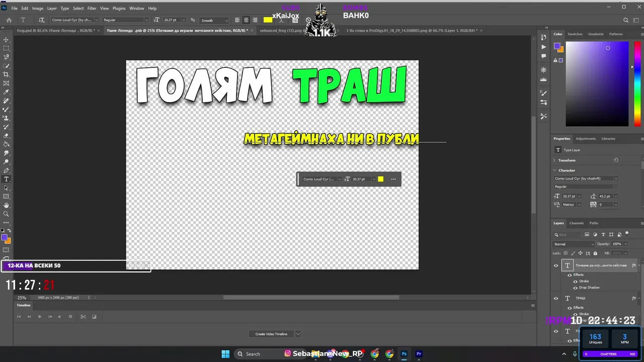Toggle the layer filter on/off switch

coord(627,233)
